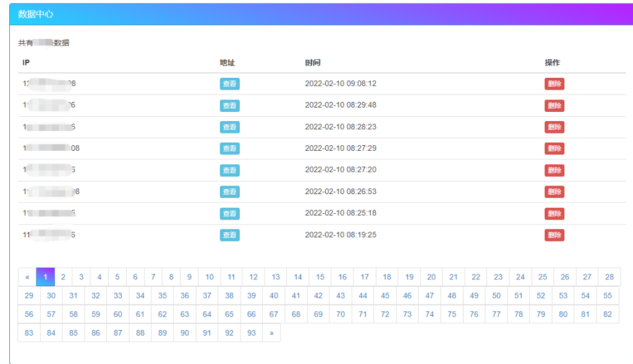Click 查看 button for 09:08:12 row
The image size is (633, 364).
click(230, 84)
